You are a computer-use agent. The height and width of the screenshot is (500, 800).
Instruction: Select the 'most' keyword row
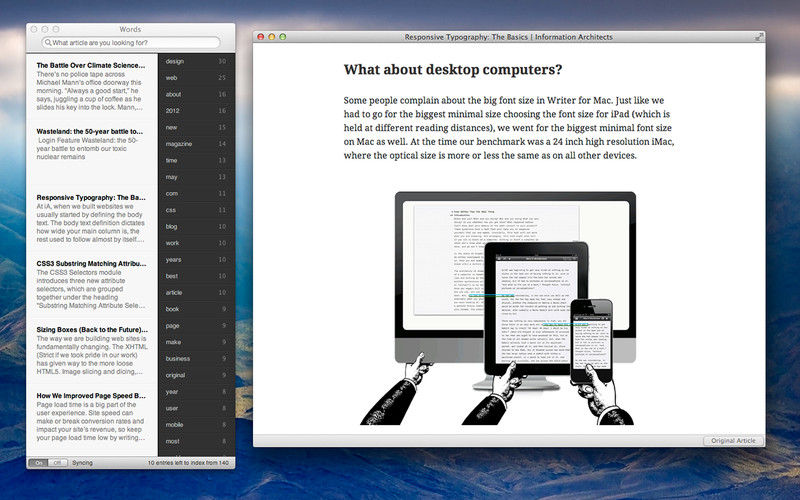pos(196,441)
